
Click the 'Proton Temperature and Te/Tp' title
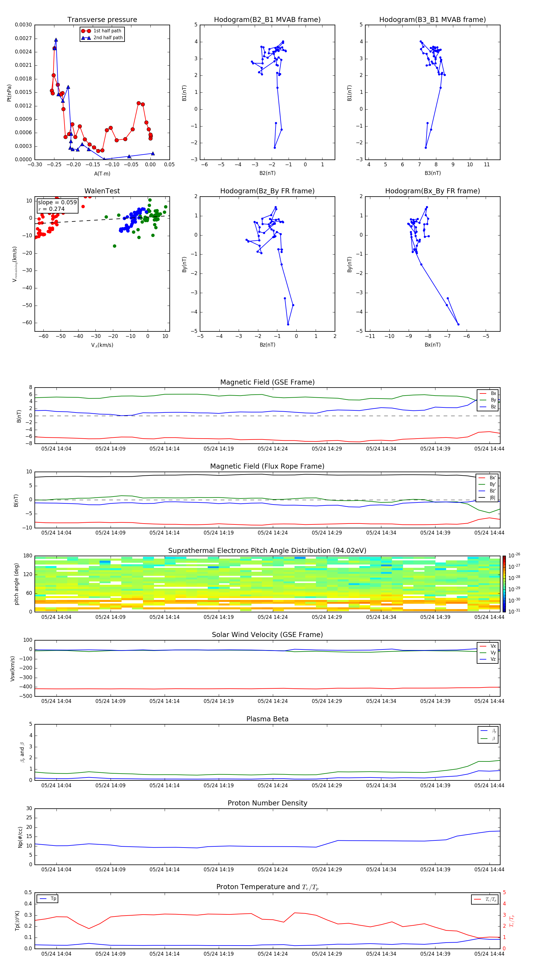tap(267, 887)
